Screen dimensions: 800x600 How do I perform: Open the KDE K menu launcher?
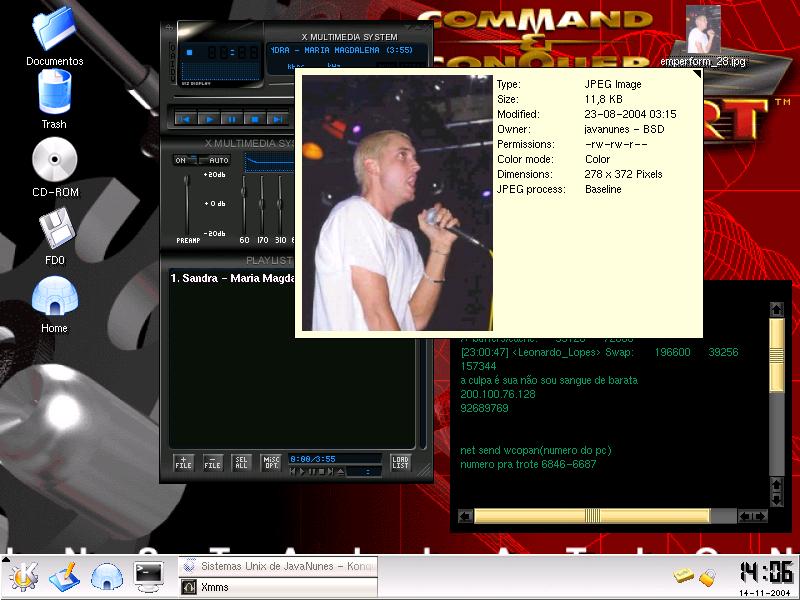[x=23, y=577]
